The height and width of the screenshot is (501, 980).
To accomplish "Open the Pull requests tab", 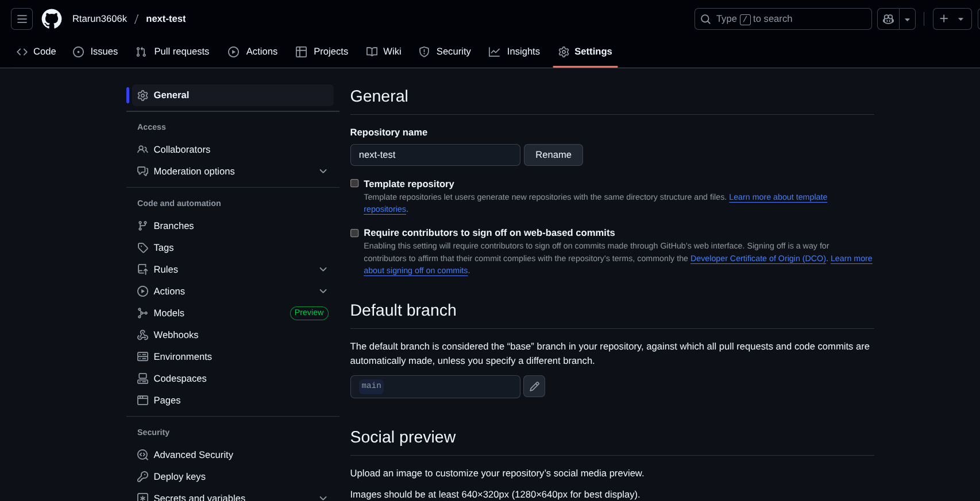I will point(172,52).
